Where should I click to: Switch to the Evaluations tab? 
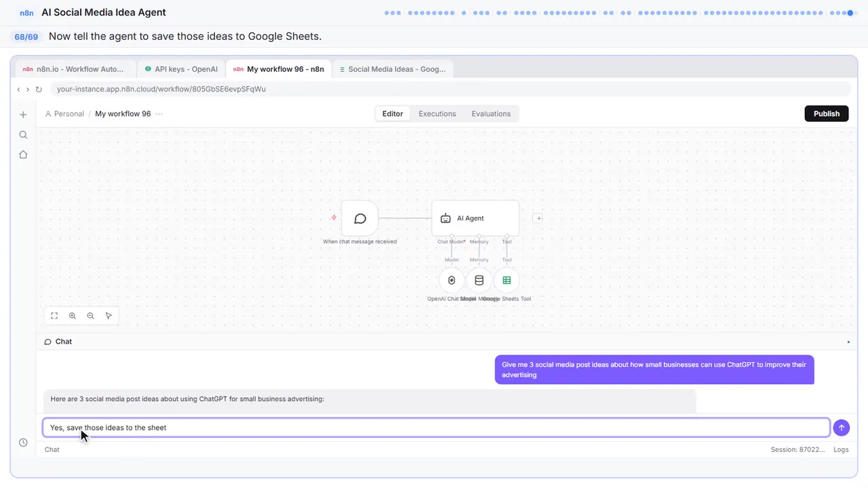coord(491,114)
